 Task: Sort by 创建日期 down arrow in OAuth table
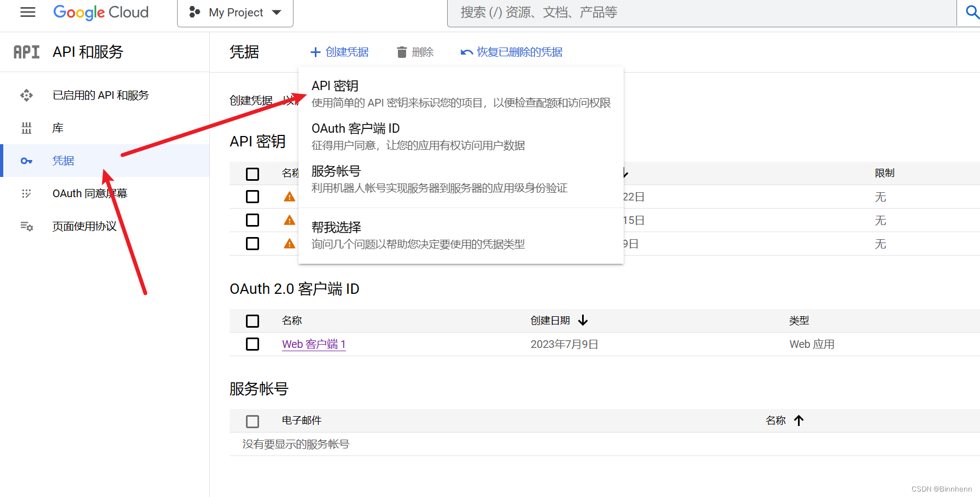pos(583,321)
